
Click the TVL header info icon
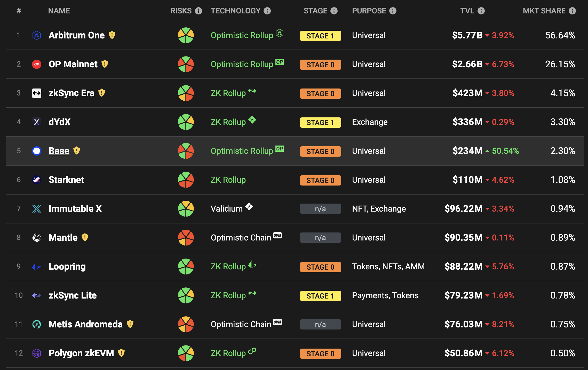click(x=481, y=11)
